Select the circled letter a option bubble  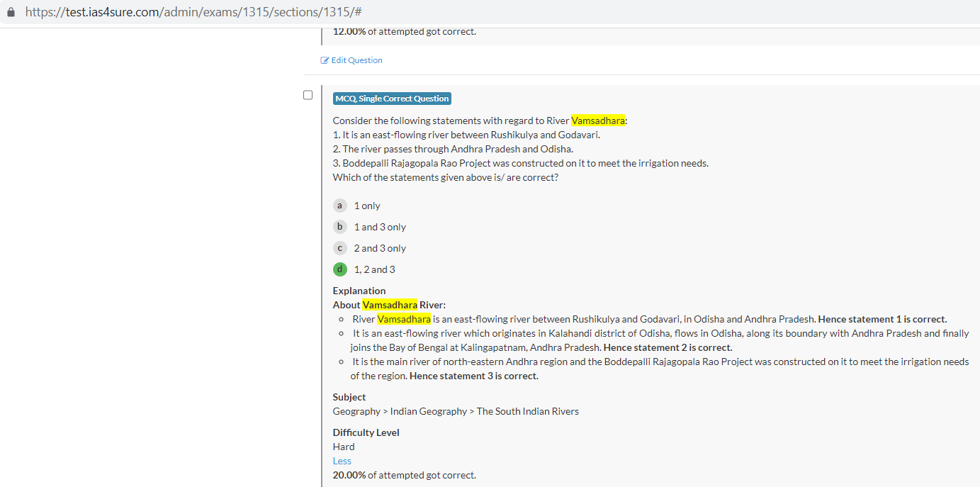tap(340, 206)
